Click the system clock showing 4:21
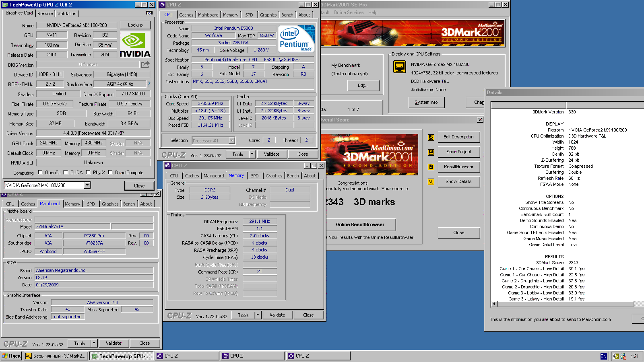 tap(635, 356)
